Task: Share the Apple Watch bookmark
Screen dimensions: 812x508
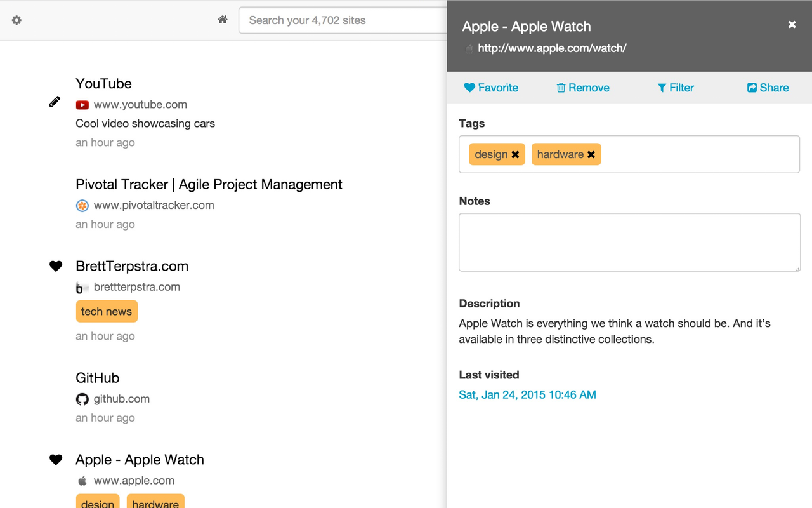Action: (x=768, y=88)
